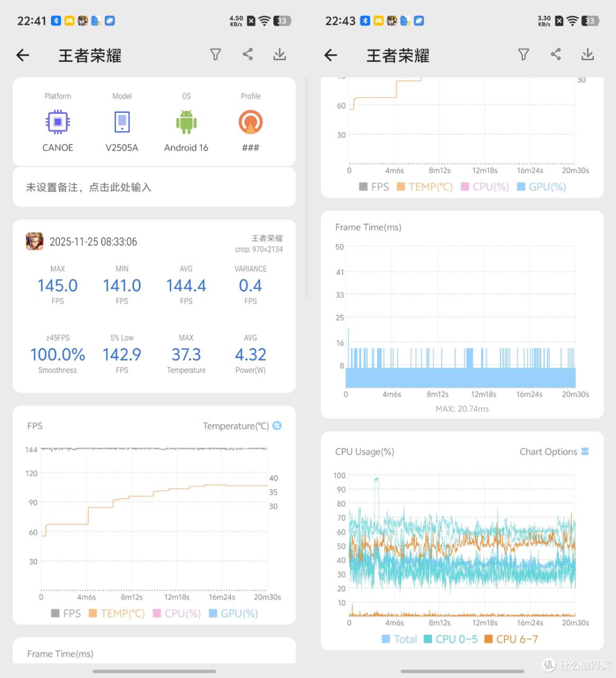The height and width of the screenshot is (678, 616).
Task: Tap the left screen vertical scrollbar
Action: (307, 188)
